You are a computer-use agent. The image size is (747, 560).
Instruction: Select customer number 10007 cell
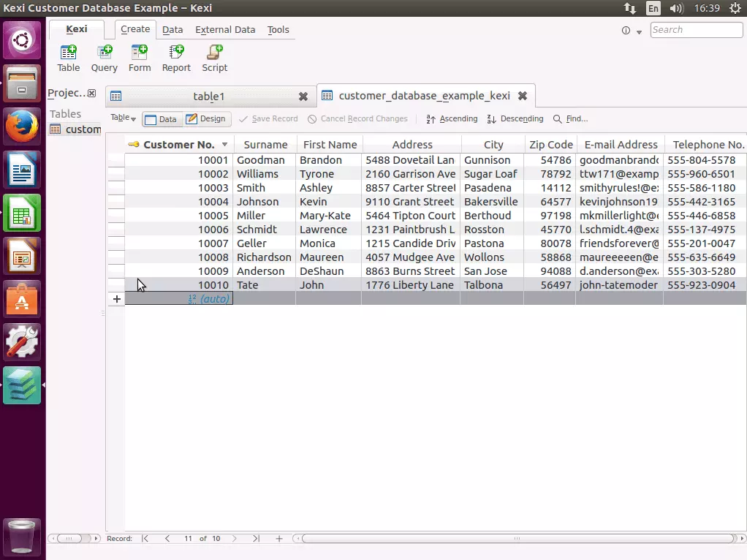[179, 243]
